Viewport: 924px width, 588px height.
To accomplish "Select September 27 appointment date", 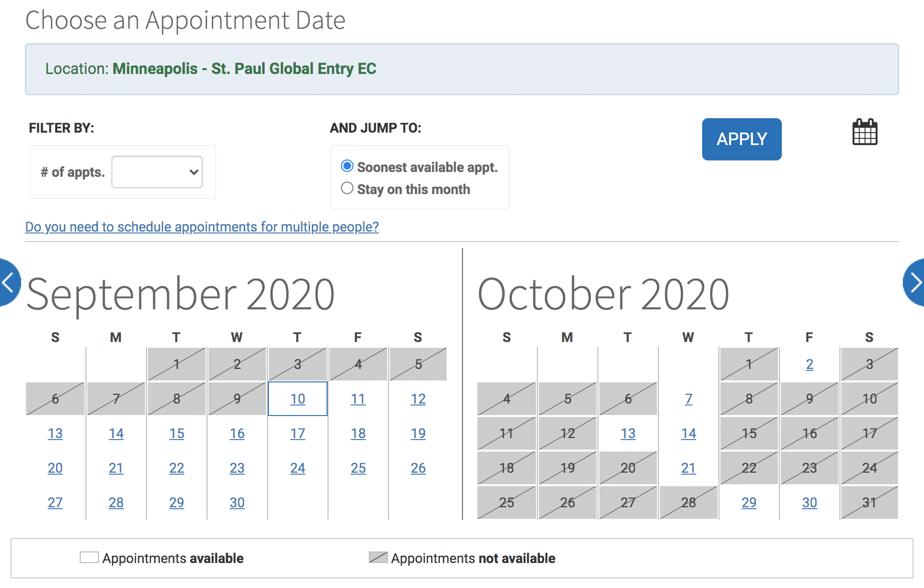I will (x=55, y=502).
